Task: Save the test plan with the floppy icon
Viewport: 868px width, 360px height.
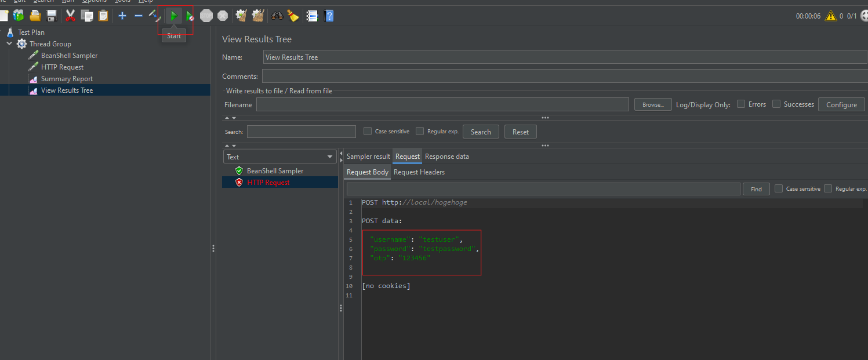Action: point(52,16)
